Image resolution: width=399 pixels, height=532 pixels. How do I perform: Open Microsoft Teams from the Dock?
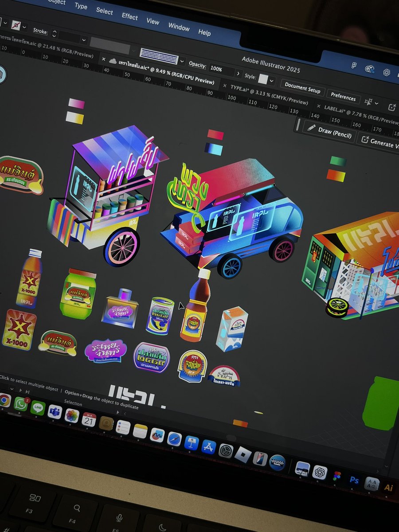click(x=55, y=412)
